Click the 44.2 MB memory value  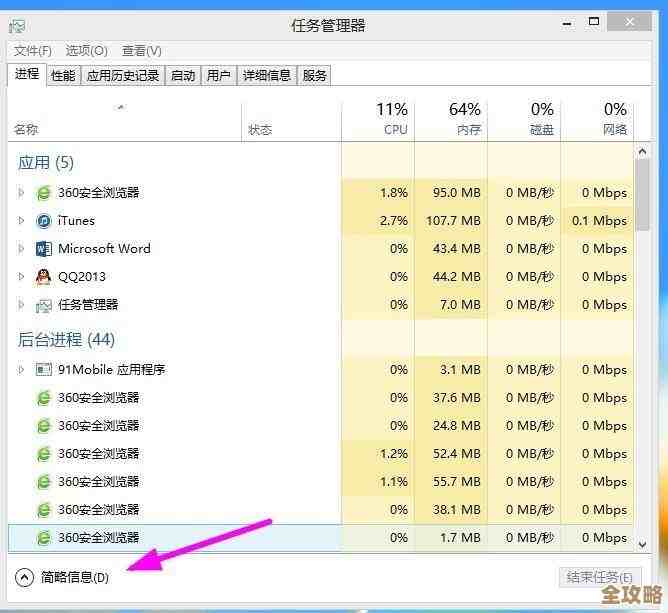pos(457,277)
